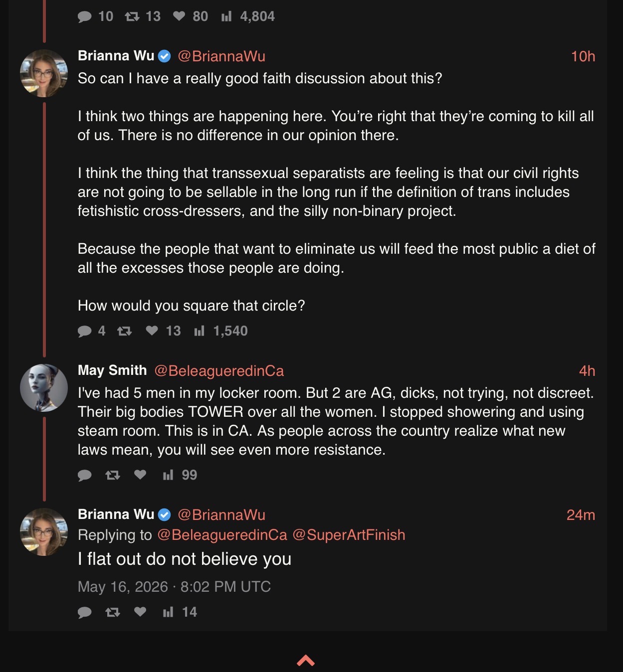Like May Smith's tweet

(140, 475)
